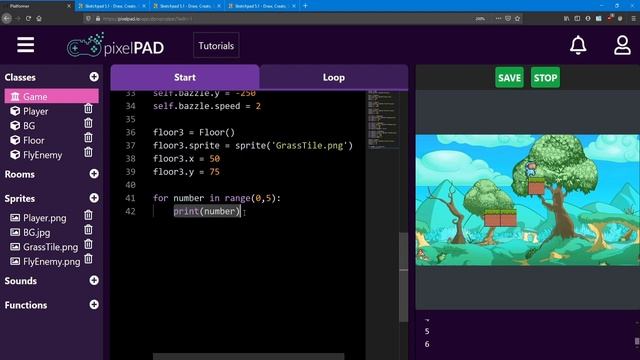Add a new sound
This screenshot has width=640, height=360.
click(94, 280)
